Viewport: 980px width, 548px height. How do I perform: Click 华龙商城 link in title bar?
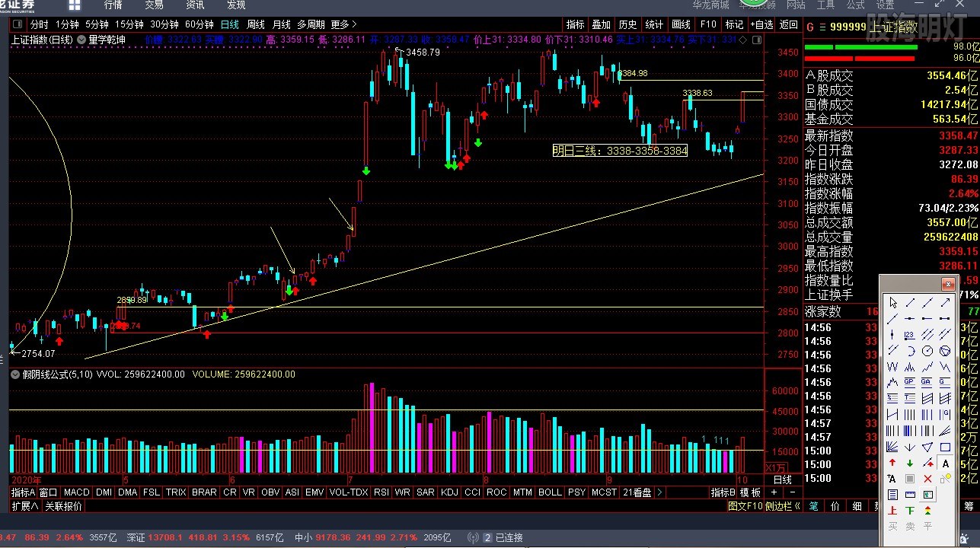[x=710, y=5]
